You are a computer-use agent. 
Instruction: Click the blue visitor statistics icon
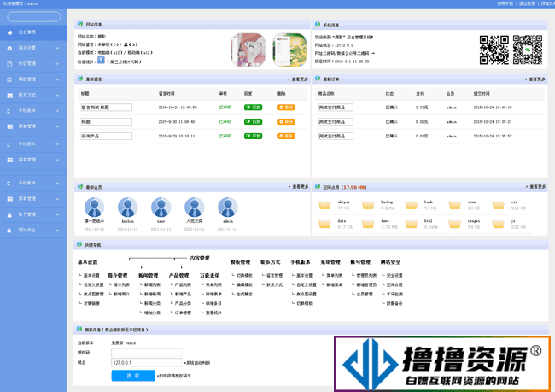click(101, 60)
